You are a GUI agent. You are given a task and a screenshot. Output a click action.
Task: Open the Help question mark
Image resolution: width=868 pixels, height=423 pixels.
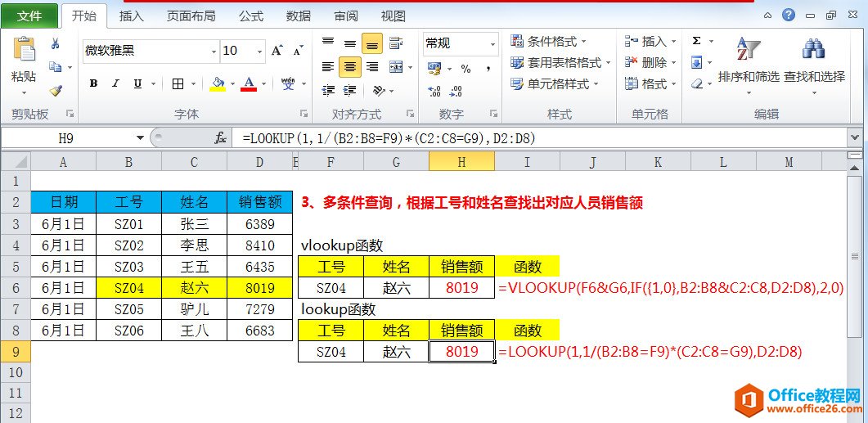(x=789, y=15)
